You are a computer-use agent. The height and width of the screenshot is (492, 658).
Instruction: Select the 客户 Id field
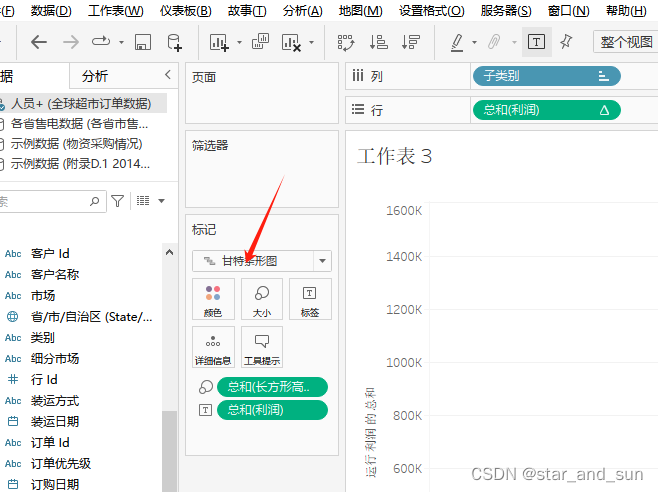point(50,254)
